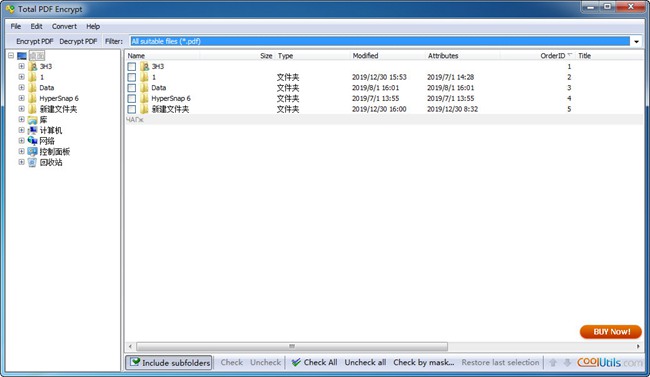Screen dimensions: 650x377
Task: Sort by the Title column header
Action: (x=609, y=56)
